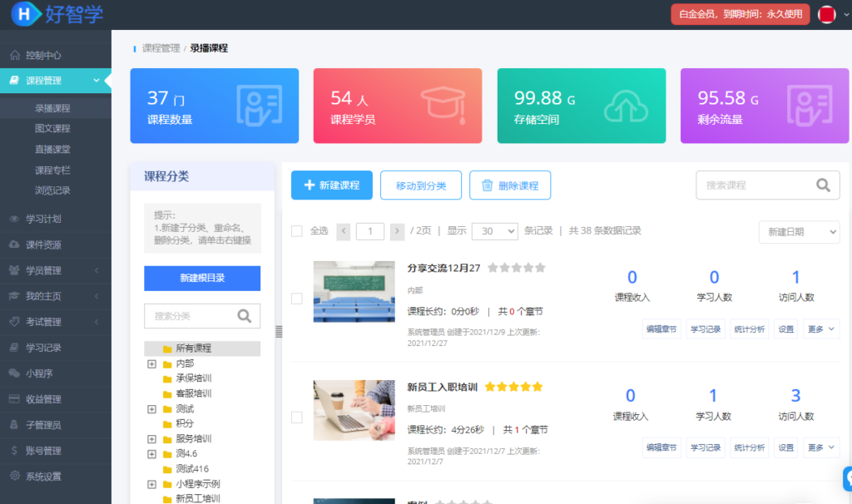852x504 pixels.
Task: Tick the checkbox for 新员工入职培训 course
Action: click(x=297, y=418)
